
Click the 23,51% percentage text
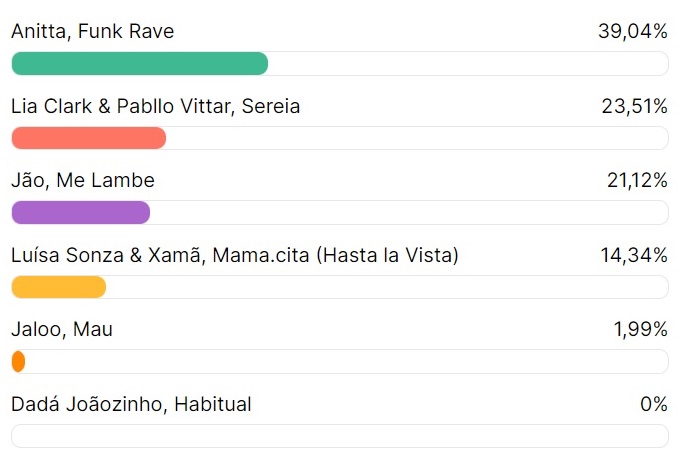(x=632, y=106)
